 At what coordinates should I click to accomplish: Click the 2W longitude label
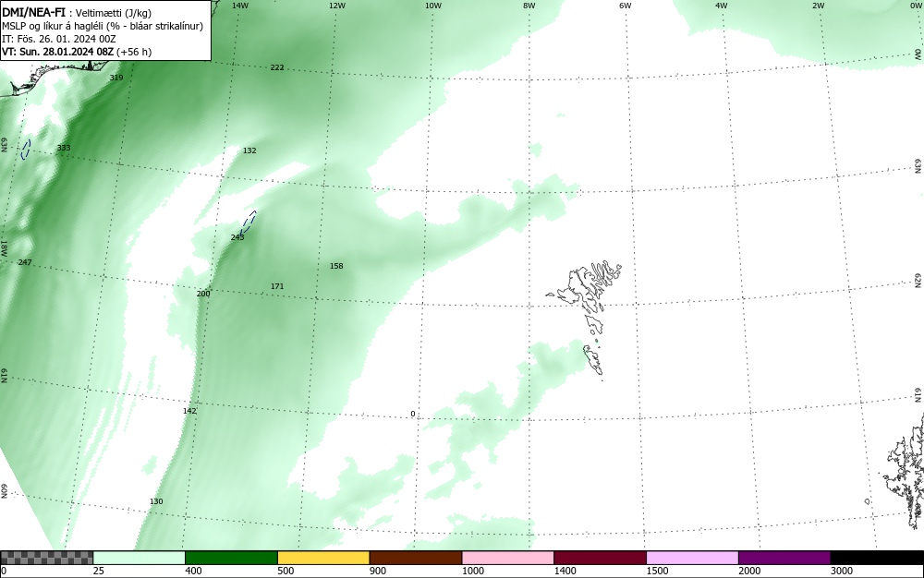[819, 6]
